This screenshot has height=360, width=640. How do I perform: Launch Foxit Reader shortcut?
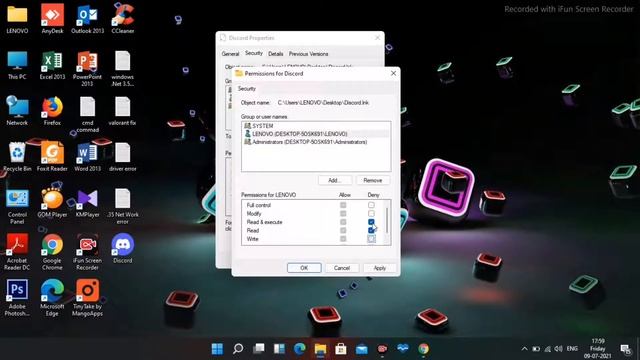52,157
